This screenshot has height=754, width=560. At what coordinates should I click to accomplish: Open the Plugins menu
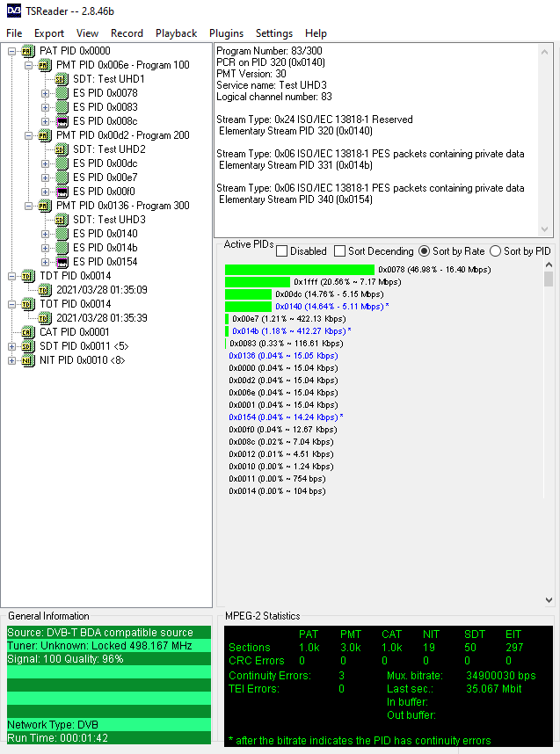point(226,33)
